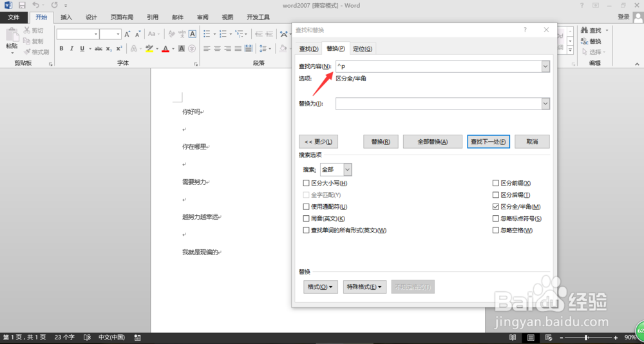Open the 页面布局 ribbon tab
This screenshot has width=644, height=344.
pos(122,17)
